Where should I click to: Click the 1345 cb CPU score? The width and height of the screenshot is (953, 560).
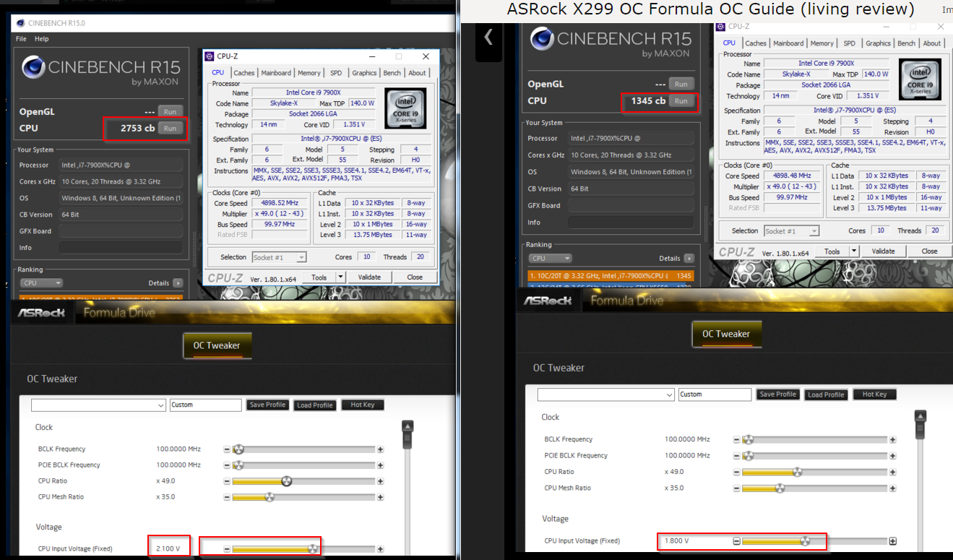click(x=648, y=101)
